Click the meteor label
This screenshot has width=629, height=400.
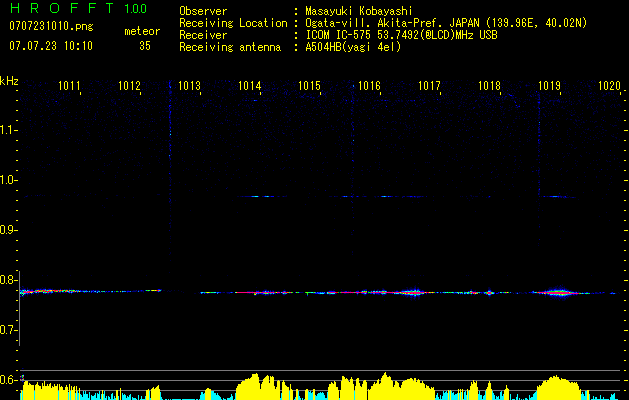pos(142,31)
